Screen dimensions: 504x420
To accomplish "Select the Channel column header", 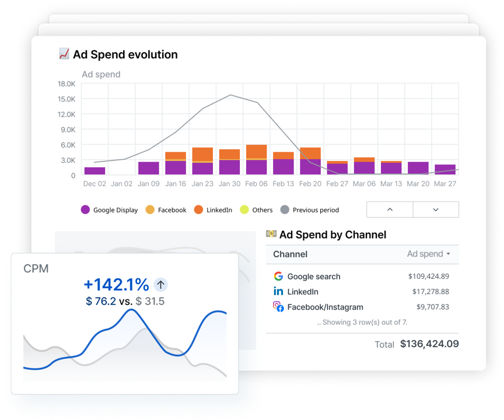I will pos(289,254).
